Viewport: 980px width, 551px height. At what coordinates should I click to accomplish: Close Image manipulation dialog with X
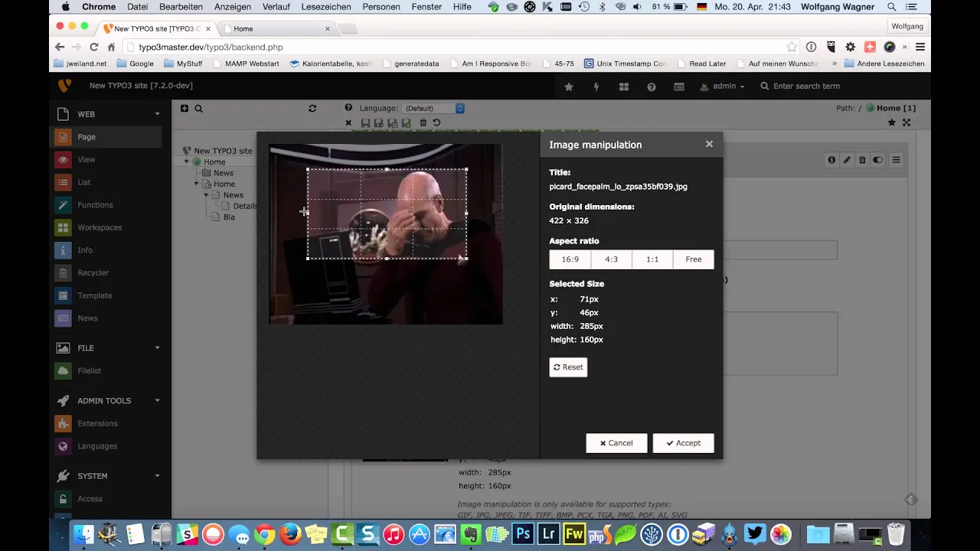click(709, 144)
